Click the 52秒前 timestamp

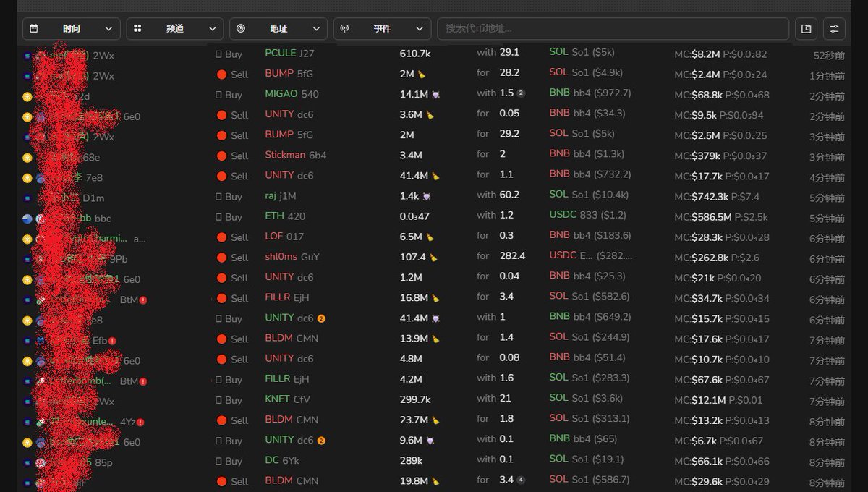tap(830, 56)
